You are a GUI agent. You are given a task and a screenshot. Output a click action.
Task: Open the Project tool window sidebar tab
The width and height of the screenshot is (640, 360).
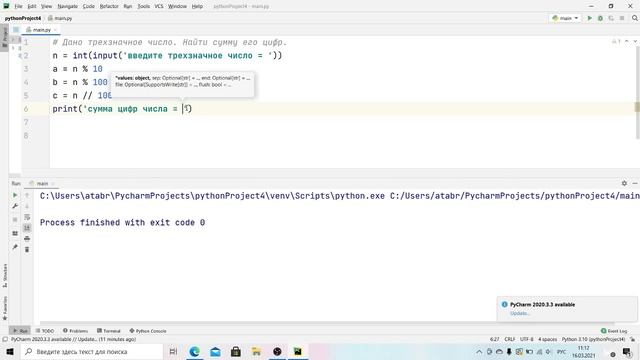coord(4,38)
